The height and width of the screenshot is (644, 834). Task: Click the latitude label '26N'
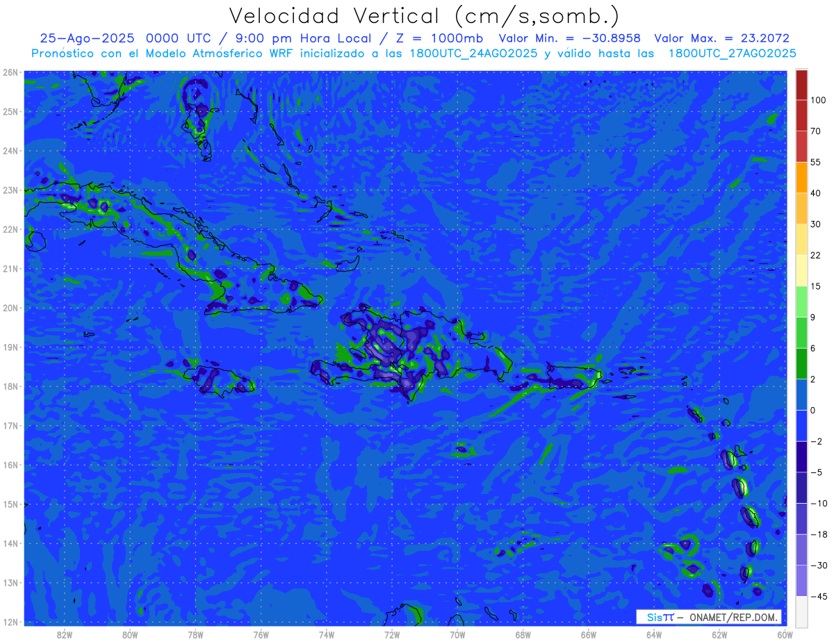tap(10, 72)
